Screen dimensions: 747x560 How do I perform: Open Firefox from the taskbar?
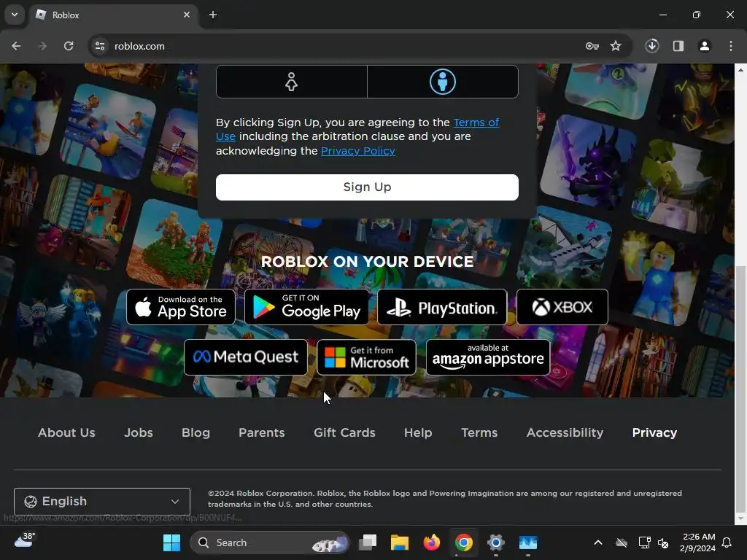432,542
